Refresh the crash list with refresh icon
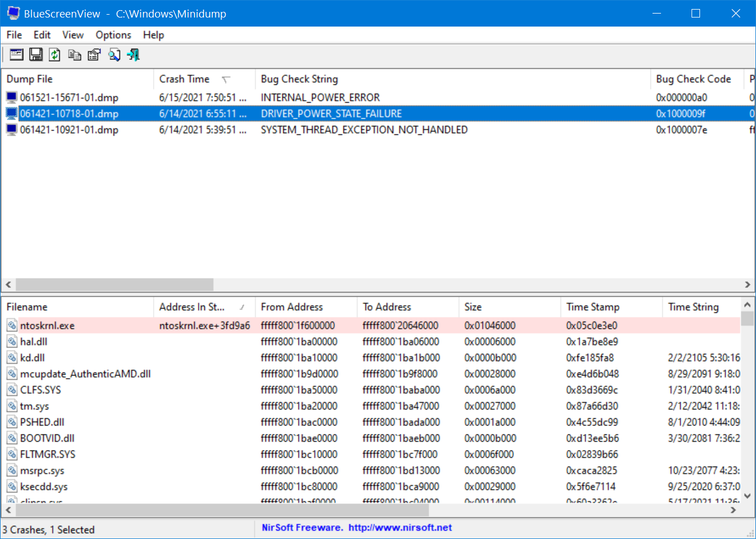 pos(54,54)
